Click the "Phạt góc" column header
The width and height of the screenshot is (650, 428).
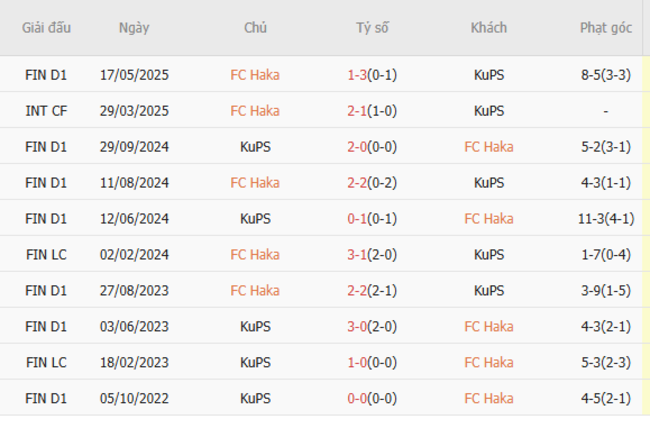pos(606,28)
